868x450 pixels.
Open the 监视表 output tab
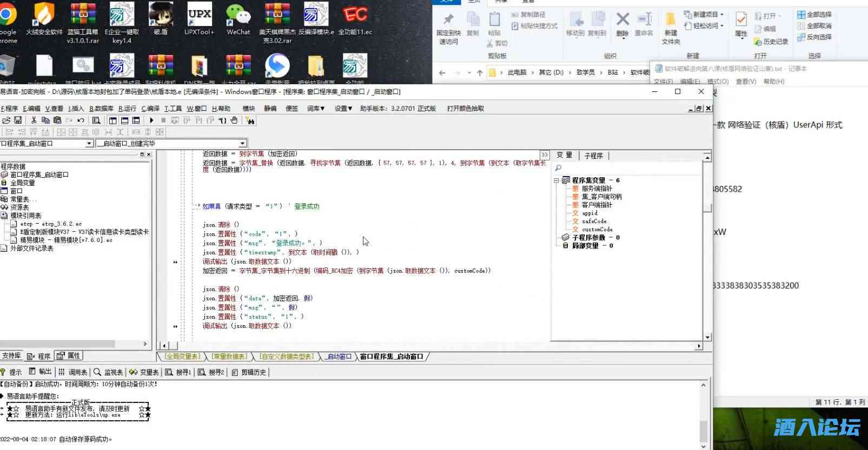click(108, 372)
